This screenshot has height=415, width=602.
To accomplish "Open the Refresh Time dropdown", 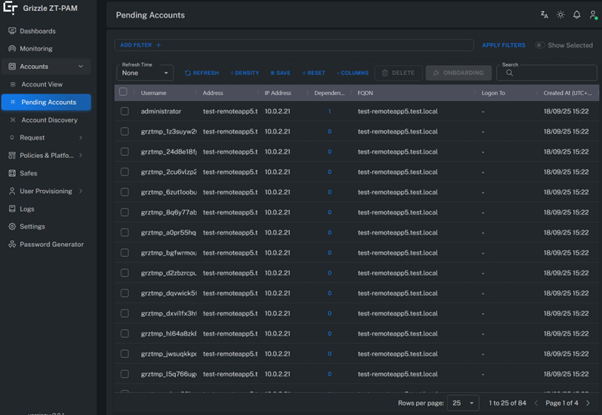I will tap(145, 73).
